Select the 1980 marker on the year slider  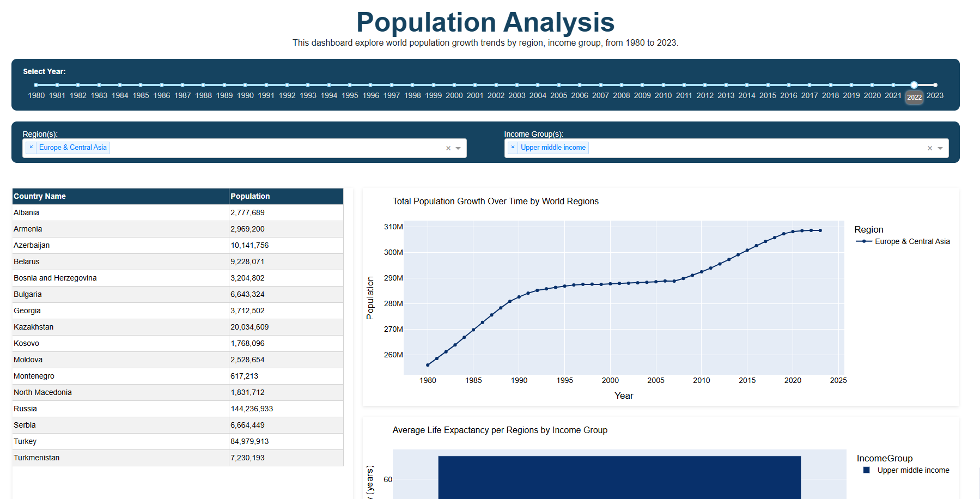tap(36, 85)
